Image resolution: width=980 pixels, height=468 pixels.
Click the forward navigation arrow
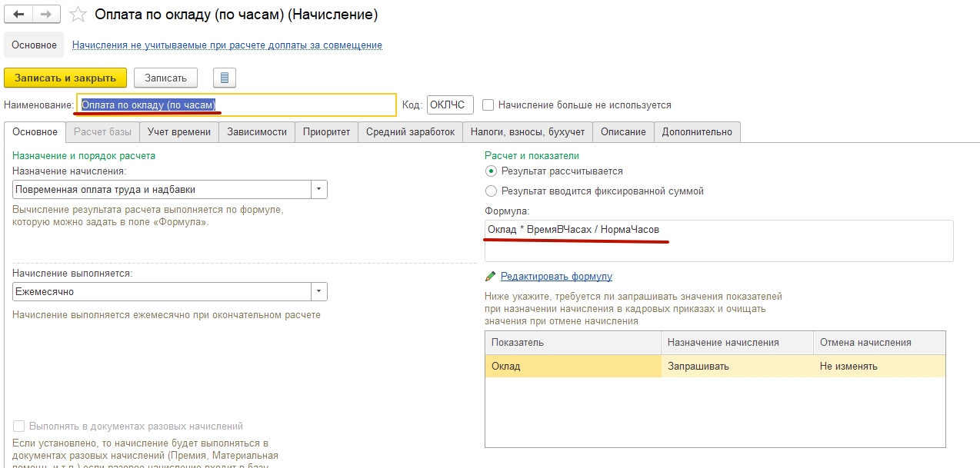pyautogui.click(x=47, y=15)
